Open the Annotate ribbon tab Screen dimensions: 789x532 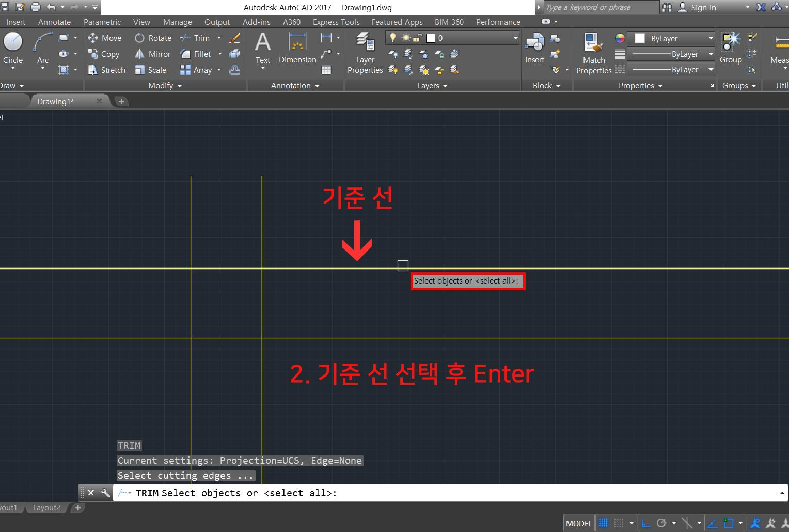(x=54, y=22)
